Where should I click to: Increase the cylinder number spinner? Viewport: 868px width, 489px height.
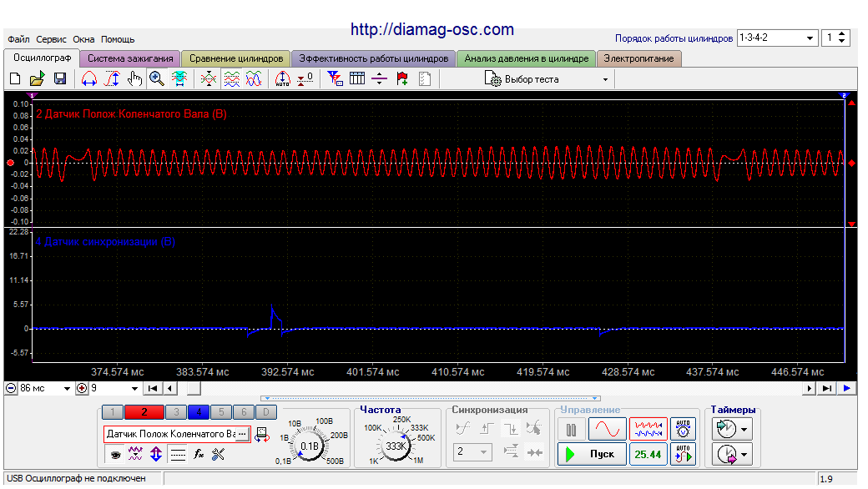coord(841,34)
